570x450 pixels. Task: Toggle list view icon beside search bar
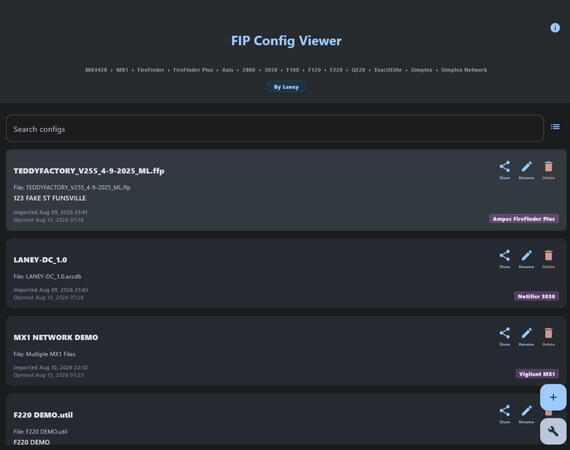pyautogui.click(x=555, y=126)
